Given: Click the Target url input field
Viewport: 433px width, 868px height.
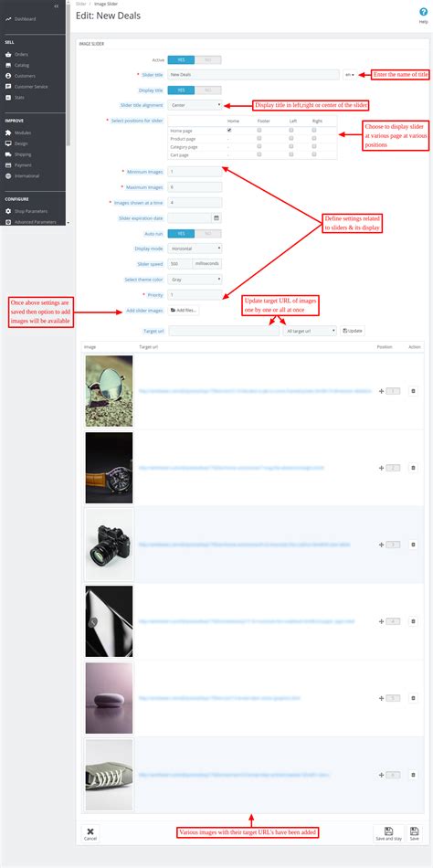Looking at the screenshot, I should pos(224,331).
